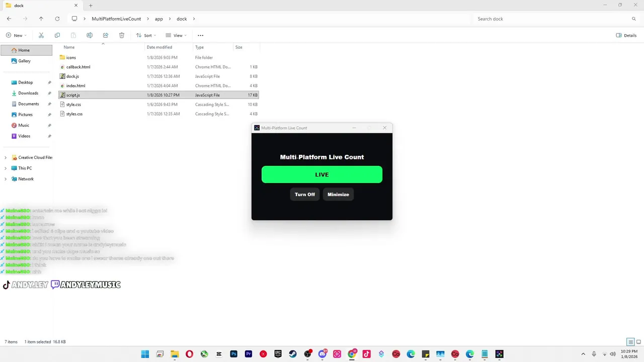This screenshot has height=362, width=644.
Task: Rename the selected file via toolbar Rename icon
Action: click(x=90, y=35)
